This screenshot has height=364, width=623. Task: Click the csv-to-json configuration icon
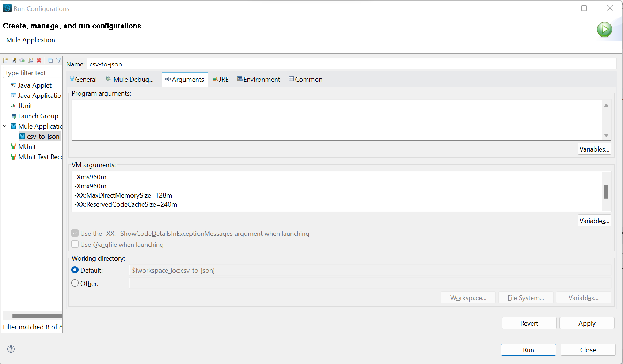22,136
